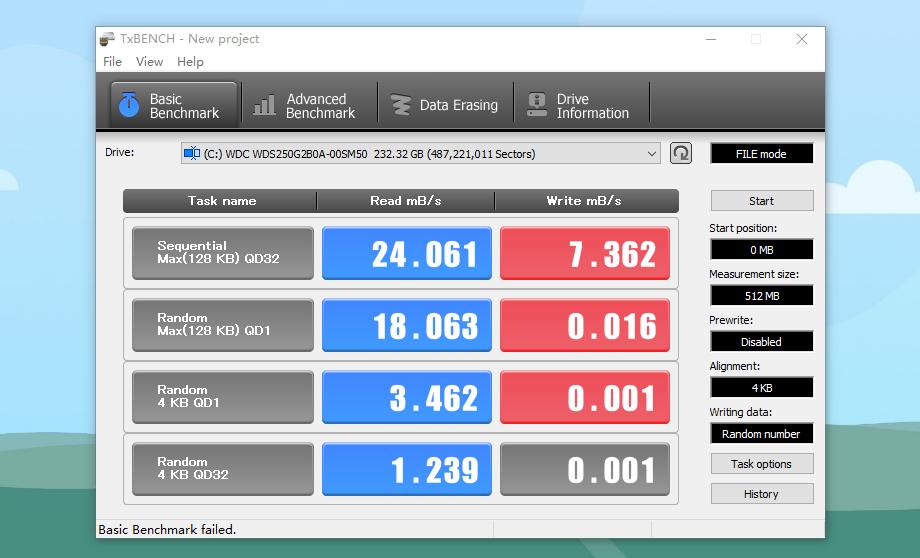Change the Alignment 4 KB setting

[761, 388]
